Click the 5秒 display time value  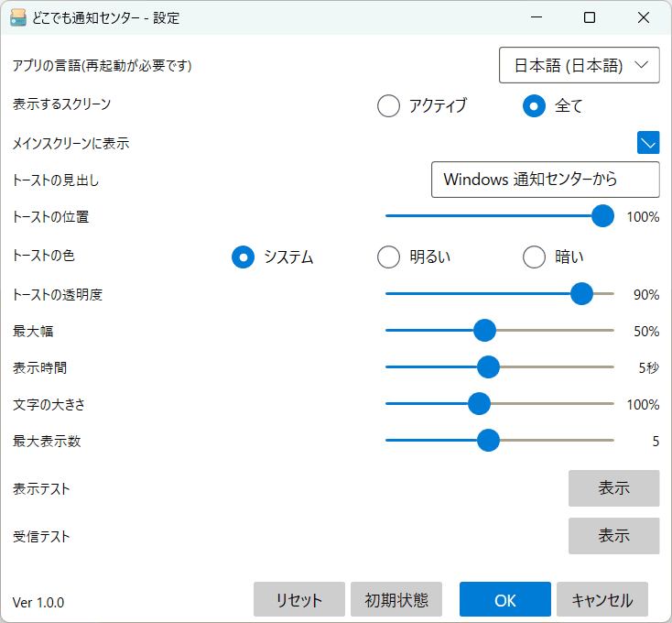coord(649,368)
